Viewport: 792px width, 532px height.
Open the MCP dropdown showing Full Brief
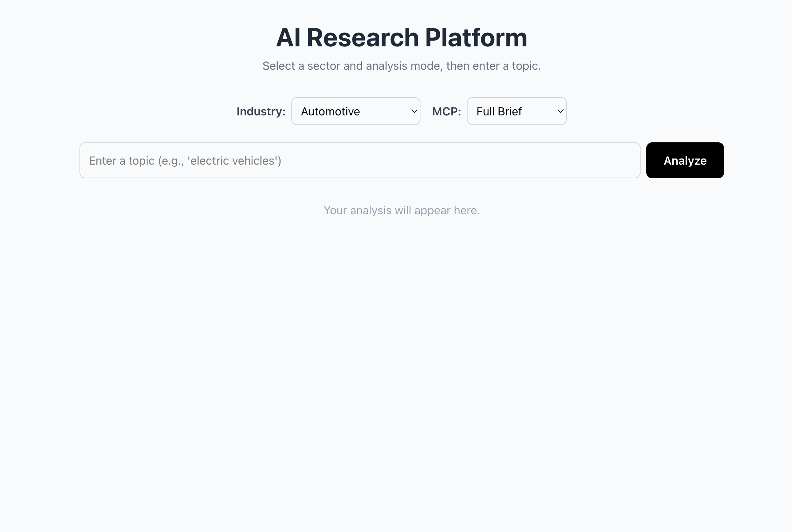(516, 111)
